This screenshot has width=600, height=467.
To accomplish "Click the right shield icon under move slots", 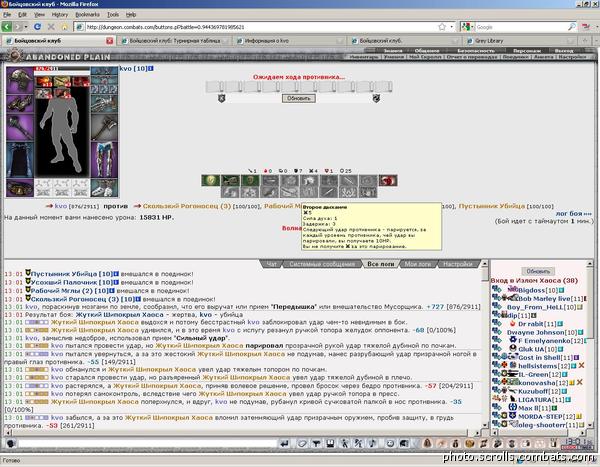I will (376, 98).
